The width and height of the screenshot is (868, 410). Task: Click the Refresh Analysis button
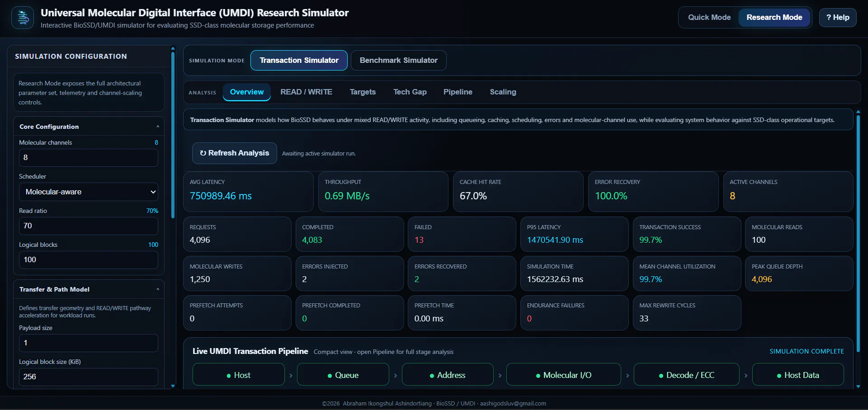tap(234, 153)
